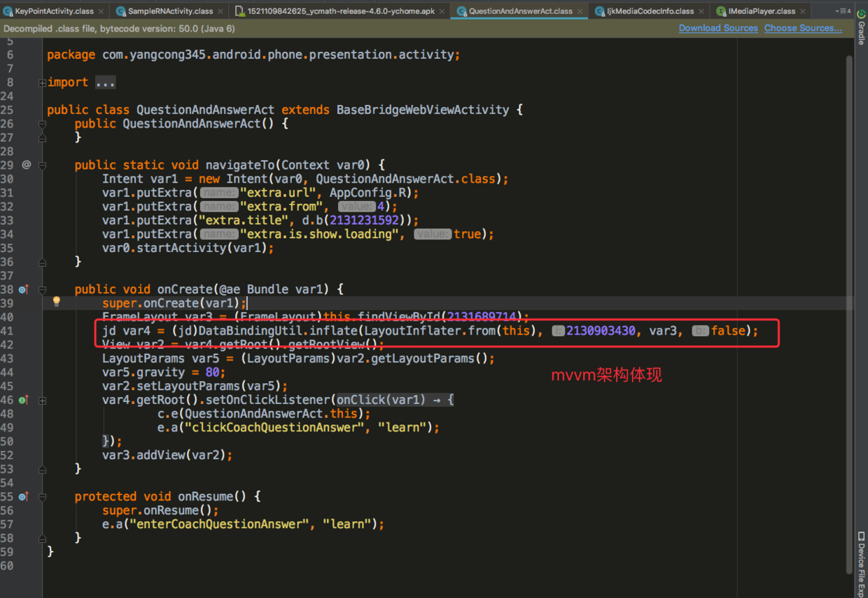Click the "extra.url" string
Screen dimensions: 868x598
point(278,193)
